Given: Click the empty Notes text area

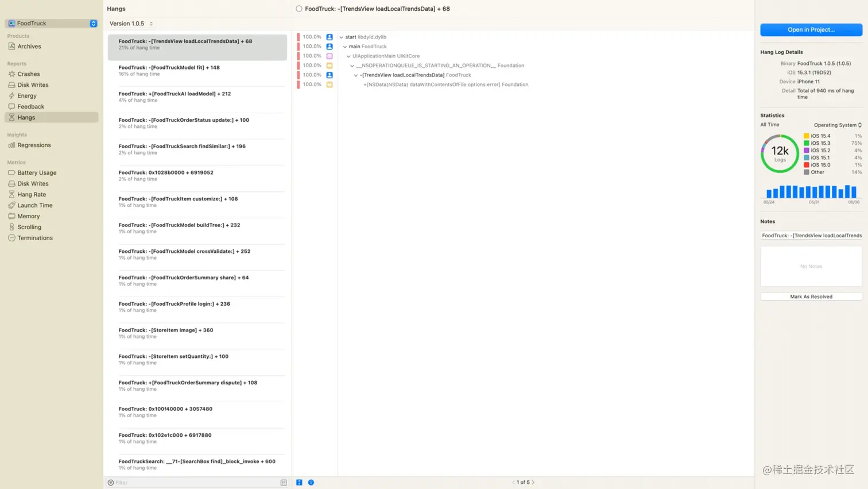Looking at the screenshot, I should (x=811, y=266).
